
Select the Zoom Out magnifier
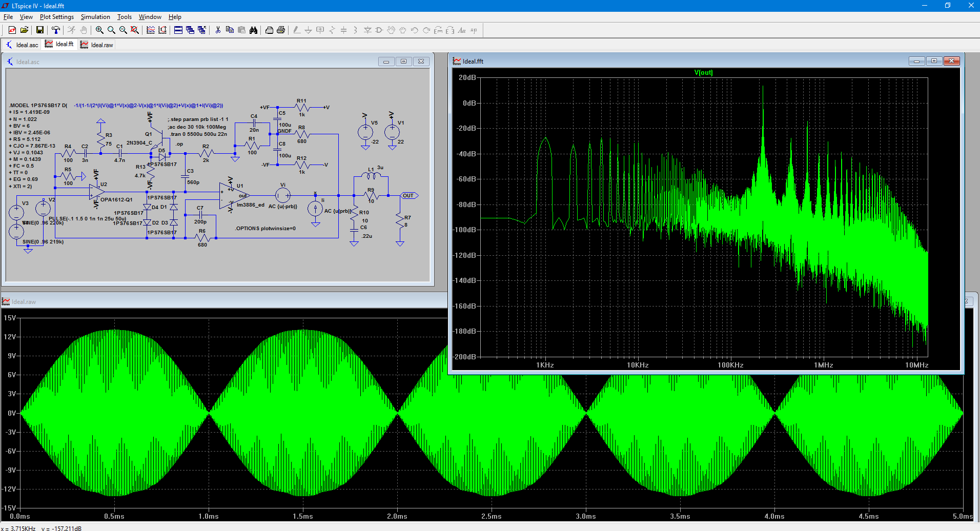click(x=123, y=30)
